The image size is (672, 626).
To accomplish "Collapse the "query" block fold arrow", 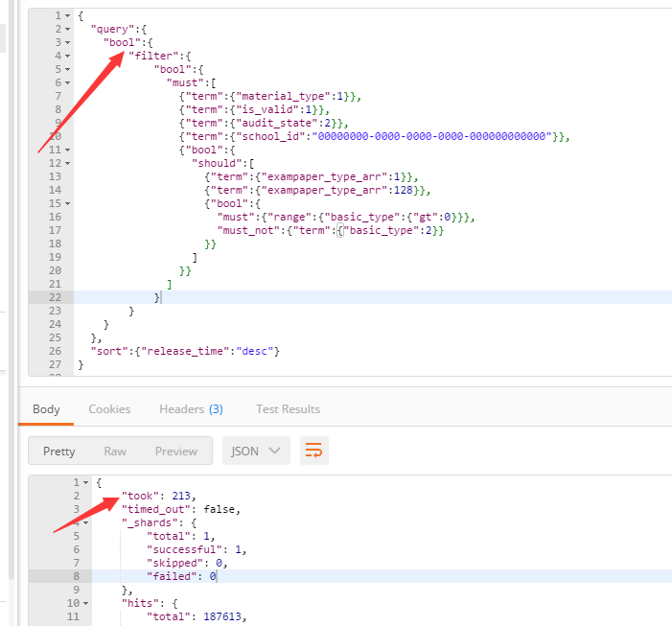I will point(68,30).
